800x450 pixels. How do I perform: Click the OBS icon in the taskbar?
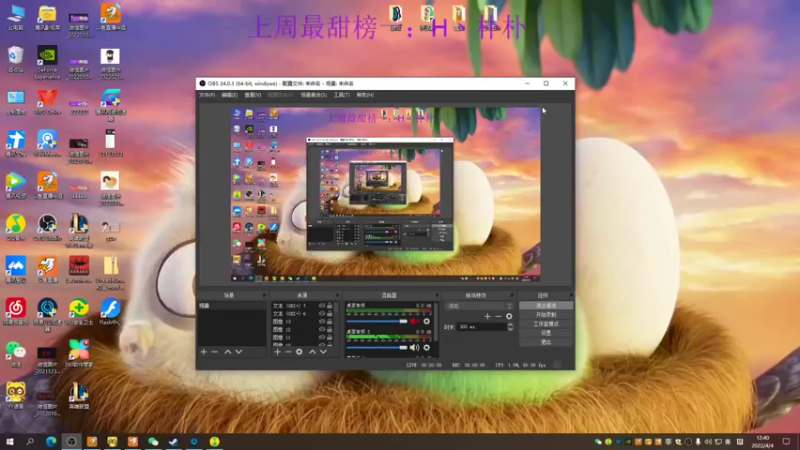pyautogui.click(x=71, y=441)
